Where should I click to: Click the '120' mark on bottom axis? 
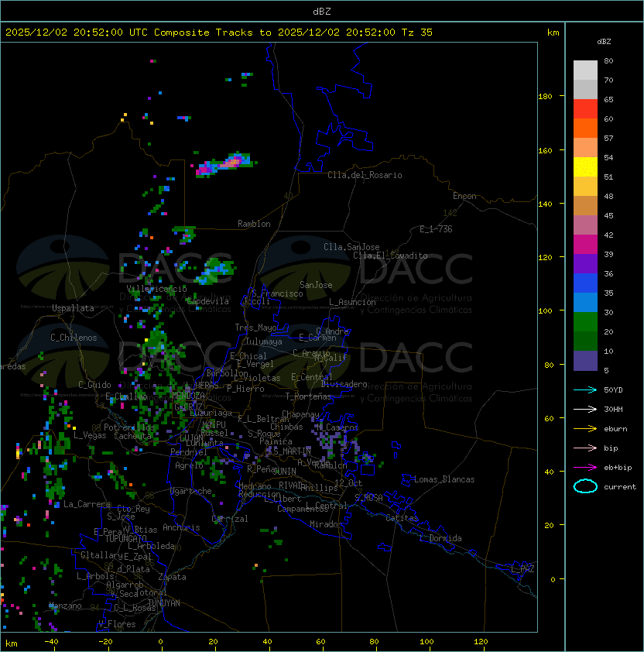click(x=481, y=642)
